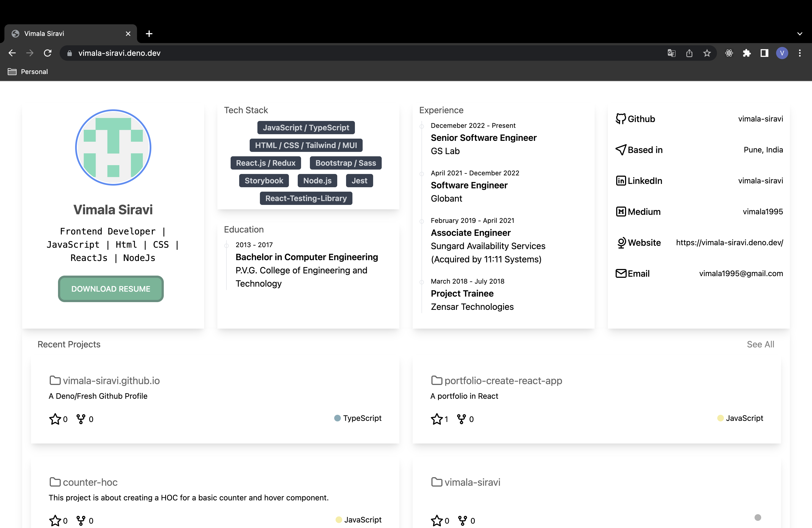Image resolution: width=812 pixels, height=528 pixels.
Task: Click the share page icon in address bar
Action: [x=689, y=53]
